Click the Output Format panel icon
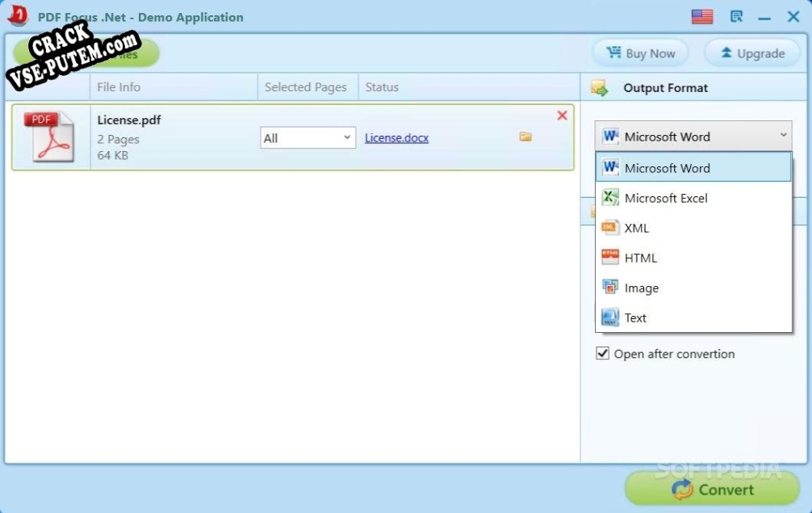This screenshot has width=812, height=513. [x=600, y=88]
